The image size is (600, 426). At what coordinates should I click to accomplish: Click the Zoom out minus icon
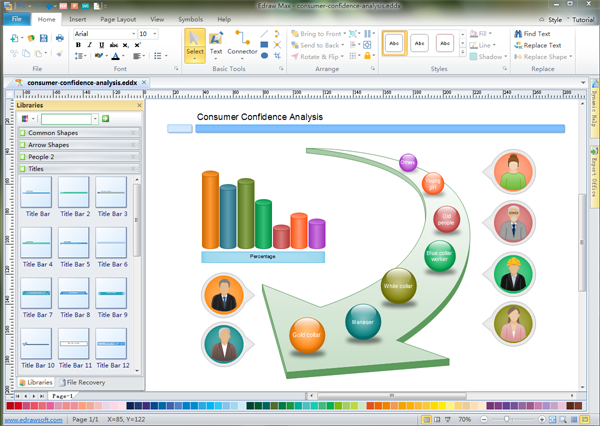(484, 419)
